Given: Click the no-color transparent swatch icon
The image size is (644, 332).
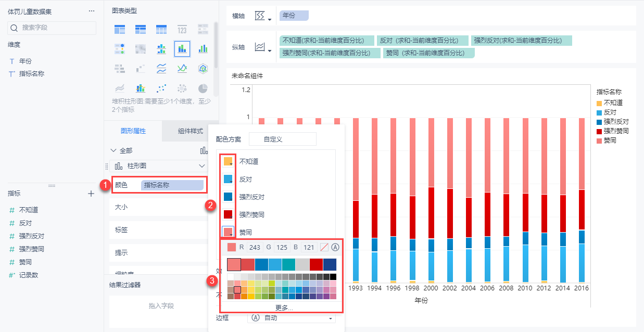Looking at the screenshot, I should click(x=324, y=247).
